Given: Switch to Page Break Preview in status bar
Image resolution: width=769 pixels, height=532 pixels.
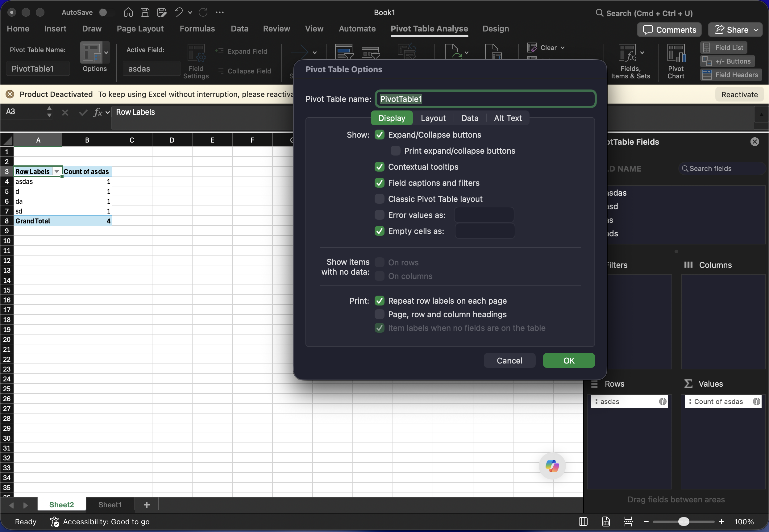Looking at the screenshot, I should pos(628,522).
